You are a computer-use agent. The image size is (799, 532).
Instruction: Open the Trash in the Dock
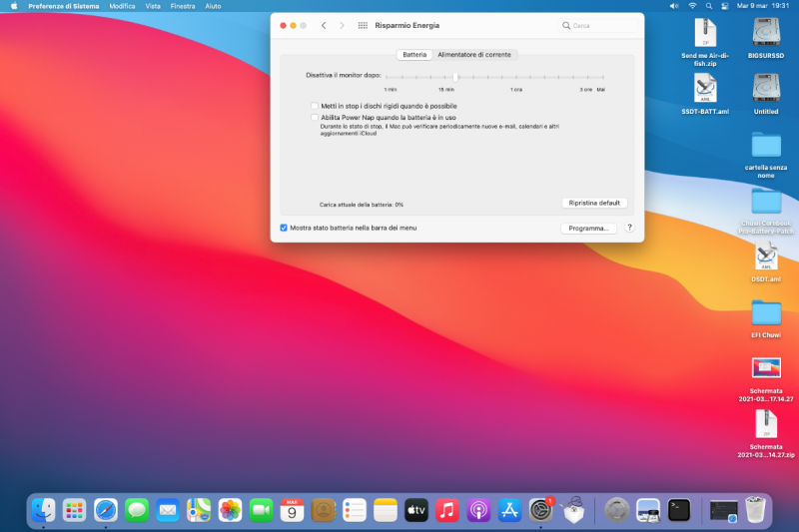pos(758,510)
